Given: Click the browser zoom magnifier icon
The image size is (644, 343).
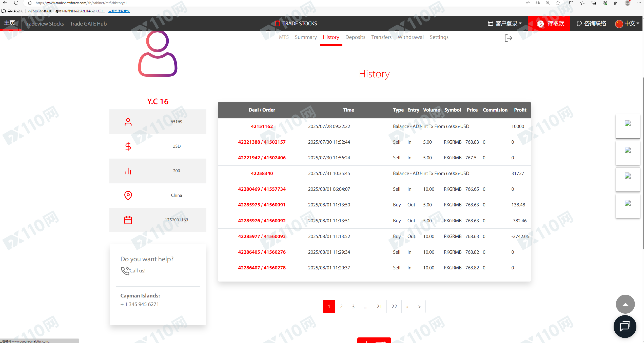Looking at the screenshot, I should click(548, 3).
